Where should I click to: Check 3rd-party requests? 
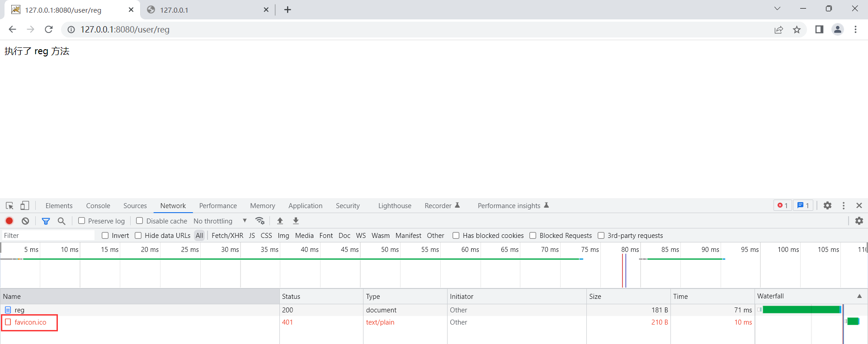(601, 235)
